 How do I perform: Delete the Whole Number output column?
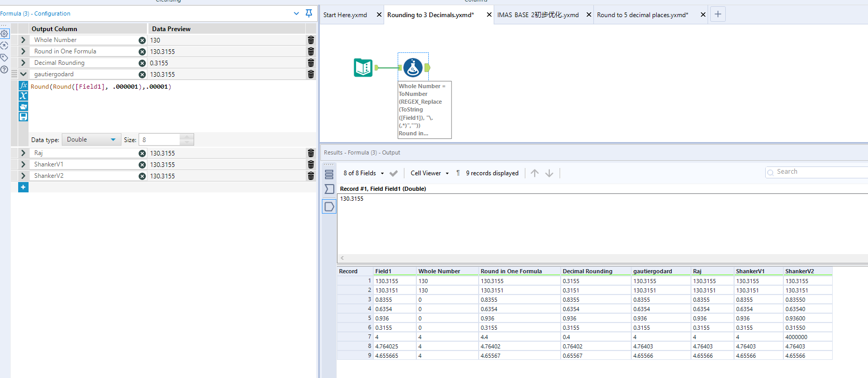(x=310, y=40)
